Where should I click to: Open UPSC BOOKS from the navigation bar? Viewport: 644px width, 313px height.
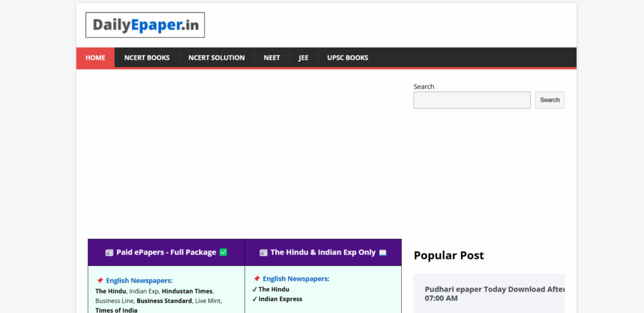pos(347,58)
